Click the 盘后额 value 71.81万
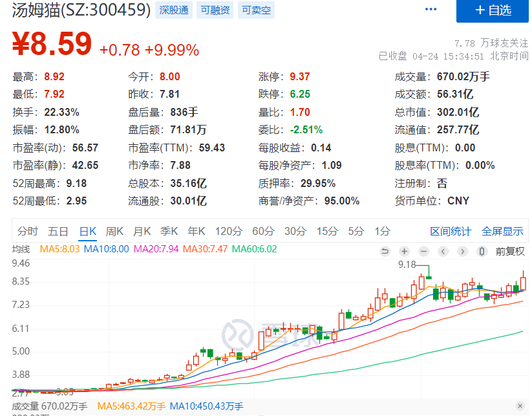Screen dimensions: 532x416 (x=188, y=130)
